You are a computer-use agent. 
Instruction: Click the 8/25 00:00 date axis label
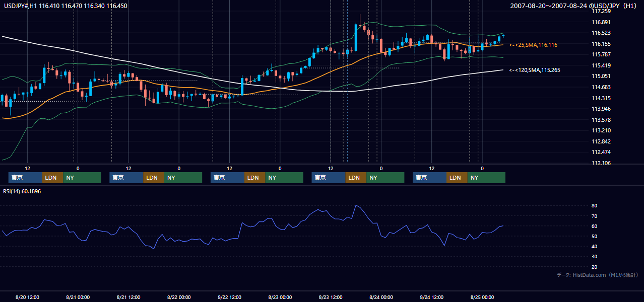tap(482, 297)
